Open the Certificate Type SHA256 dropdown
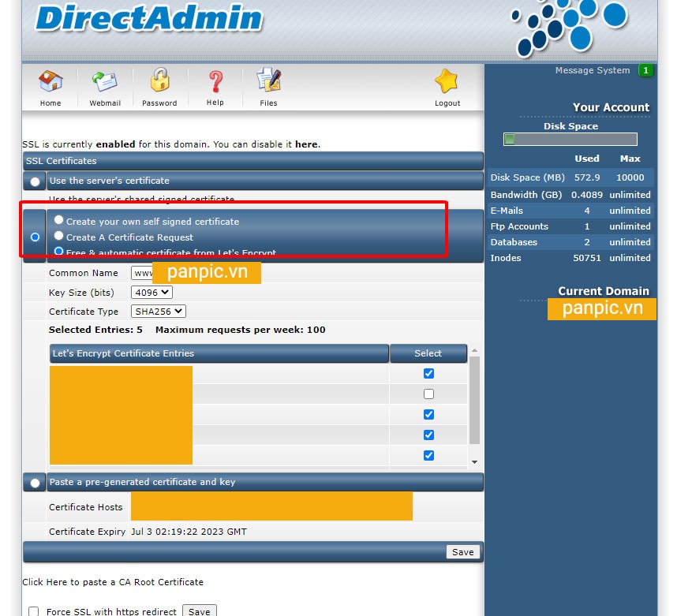This screenshot has width=677, height=616. pyautogui.click(x=159, y=312)
